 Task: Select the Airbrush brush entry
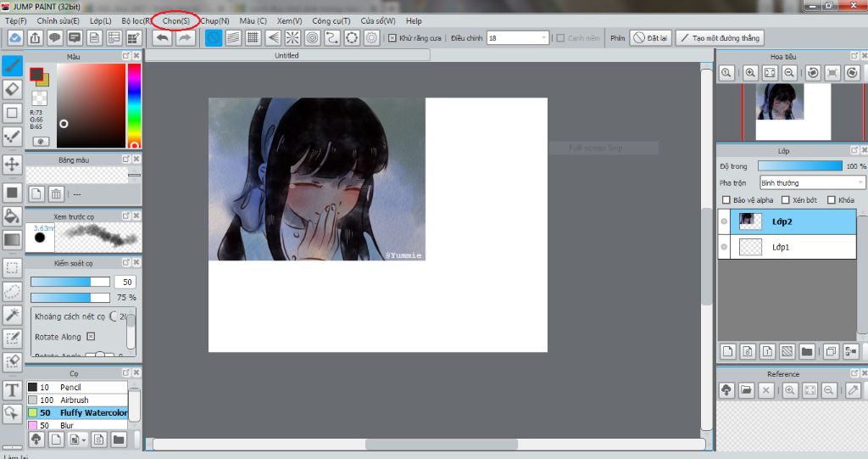click(77, 400)
